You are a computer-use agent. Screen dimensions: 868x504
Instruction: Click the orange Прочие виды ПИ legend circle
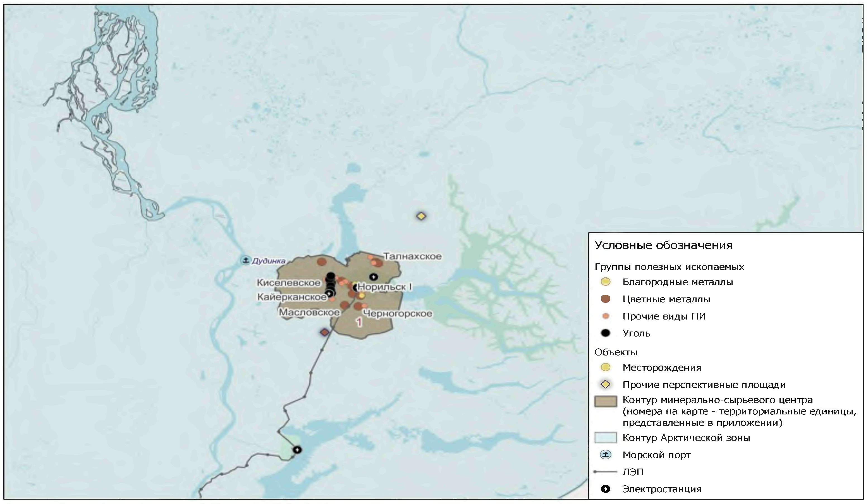point(606,316)
